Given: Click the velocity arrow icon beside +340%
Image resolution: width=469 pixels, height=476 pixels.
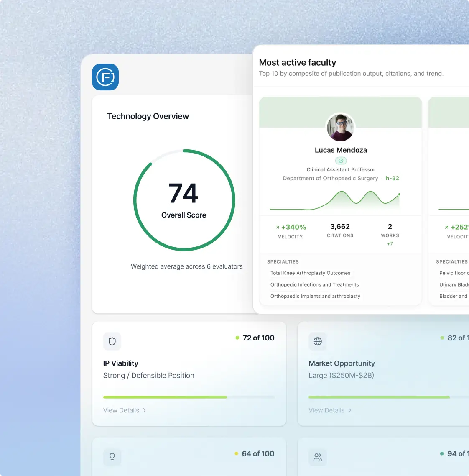Looking at the screenshot, I should (x=277, y=227).
